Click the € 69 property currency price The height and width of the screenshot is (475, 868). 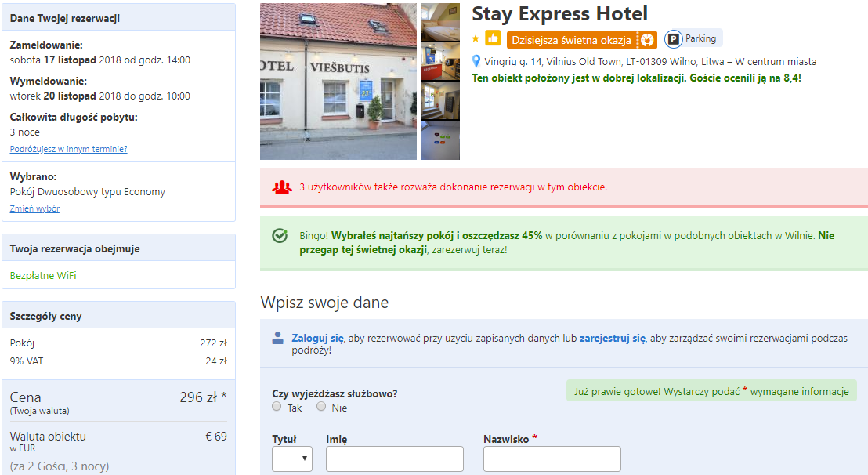coord(216,437)
